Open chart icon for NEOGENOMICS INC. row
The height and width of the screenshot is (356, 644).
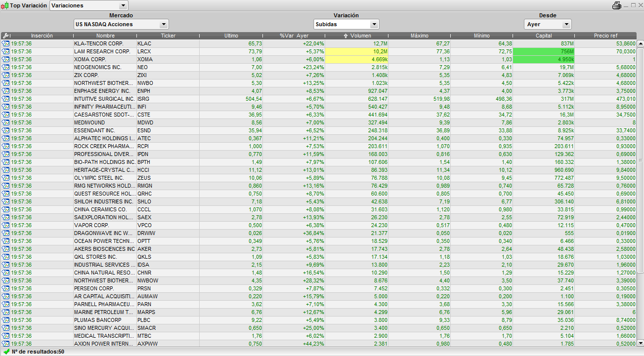(x=5, y=67)
